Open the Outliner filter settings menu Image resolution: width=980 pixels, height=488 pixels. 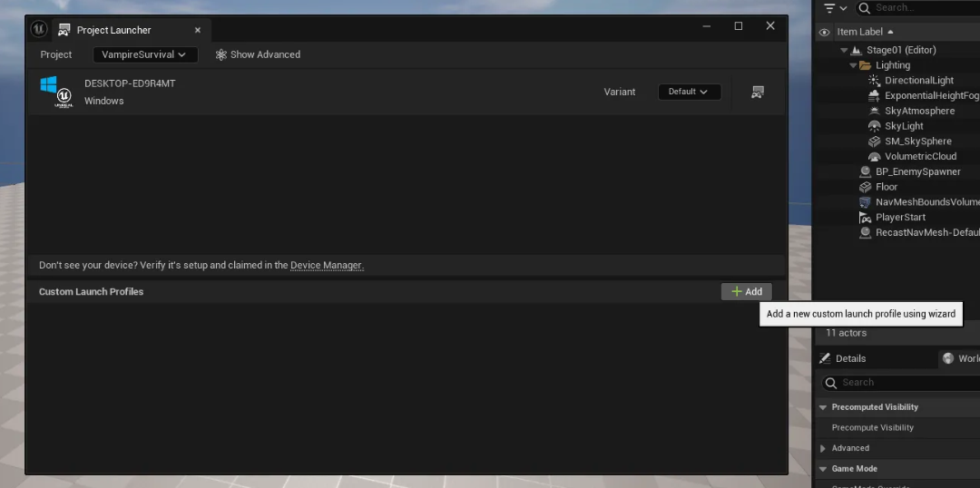835,8
